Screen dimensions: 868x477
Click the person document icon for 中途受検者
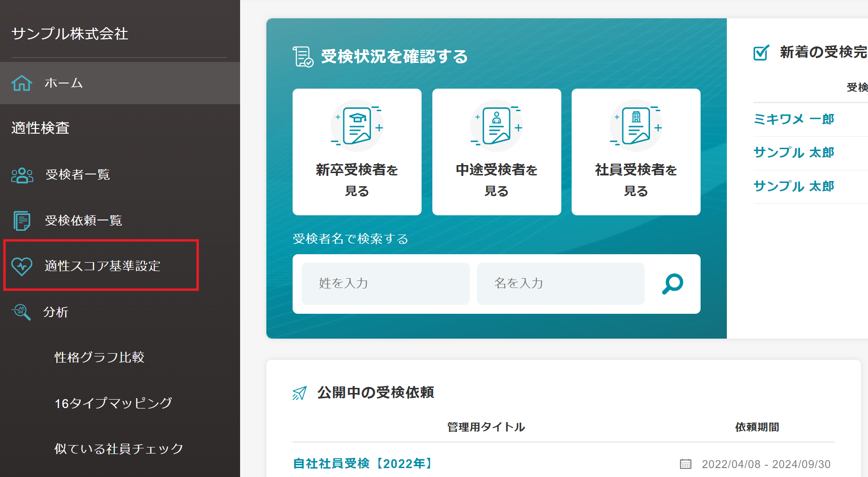[496, 125]
